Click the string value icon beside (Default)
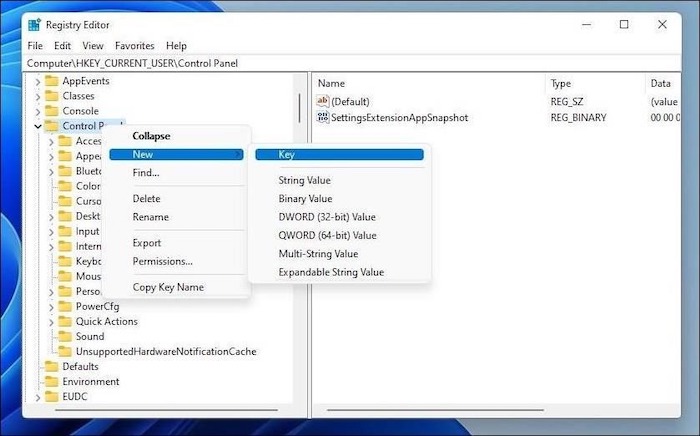 tap(322, 101)
